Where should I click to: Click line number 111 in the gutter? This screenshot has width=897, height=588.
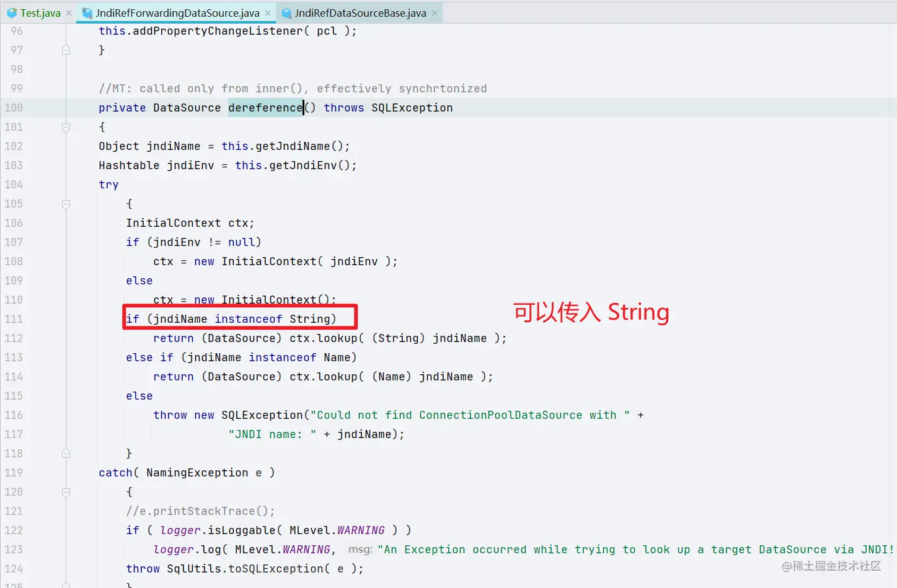coord(14,319)
